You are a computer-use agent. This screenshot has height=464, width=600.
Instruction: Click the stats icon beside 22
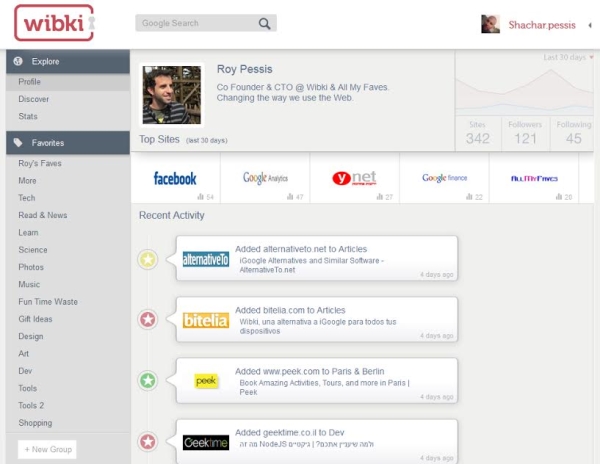tap(469, 197)
